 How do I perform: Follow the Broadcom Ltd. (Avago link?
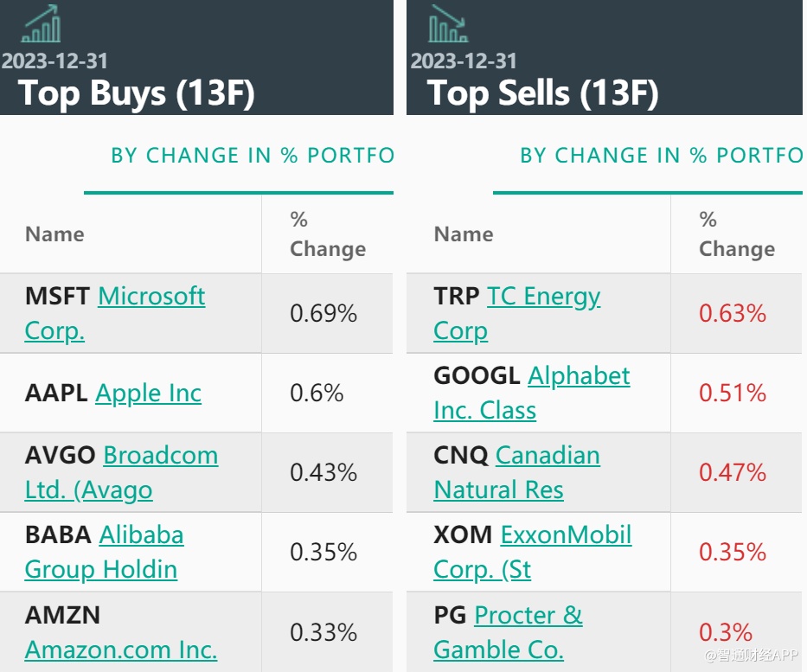[160, 456]
